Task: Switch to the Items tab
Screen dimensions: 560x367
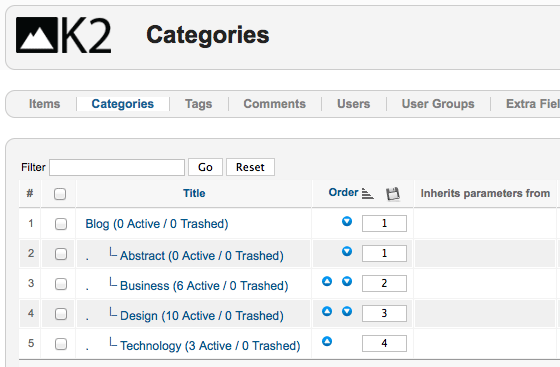Action: coord(44,104)
